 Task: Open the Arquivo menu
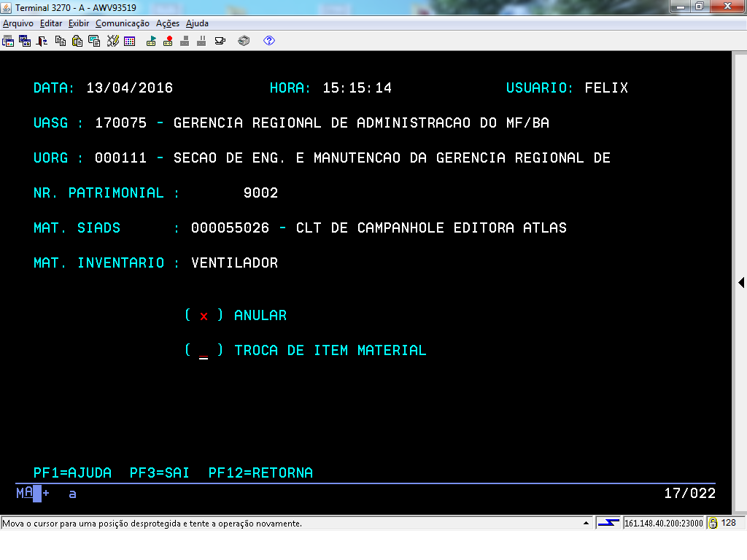[18, 23]
